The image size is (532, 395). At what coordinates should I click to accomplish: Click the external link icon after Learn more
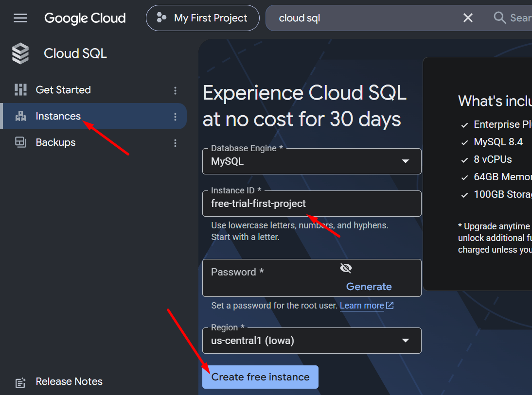[390, 306]
